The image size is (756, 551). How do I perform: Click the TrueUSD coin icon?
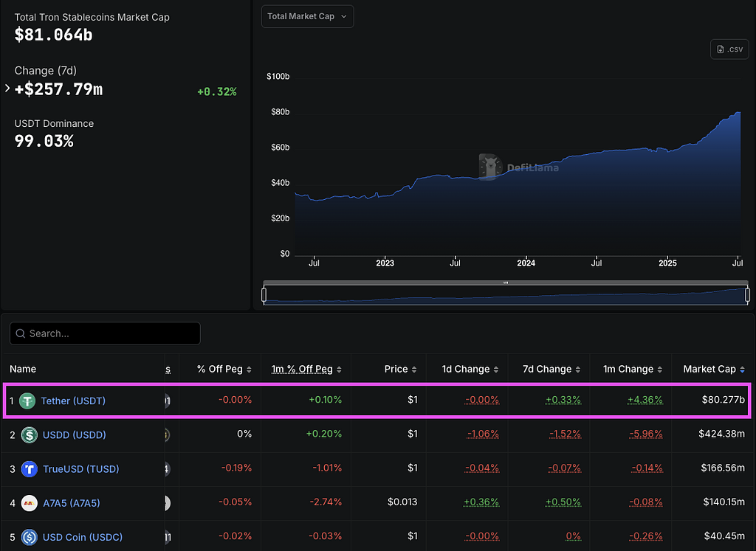point(30,468)
